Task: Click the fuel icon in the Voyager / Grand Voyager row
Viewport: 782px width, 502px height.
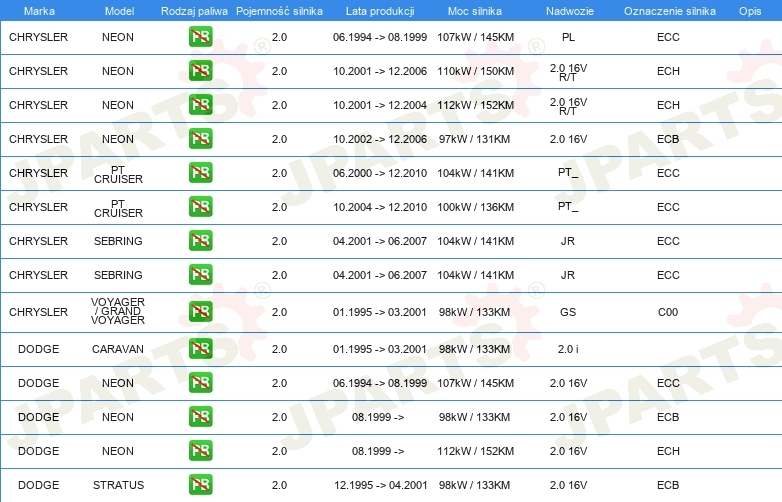Action: tap(200, 312)
